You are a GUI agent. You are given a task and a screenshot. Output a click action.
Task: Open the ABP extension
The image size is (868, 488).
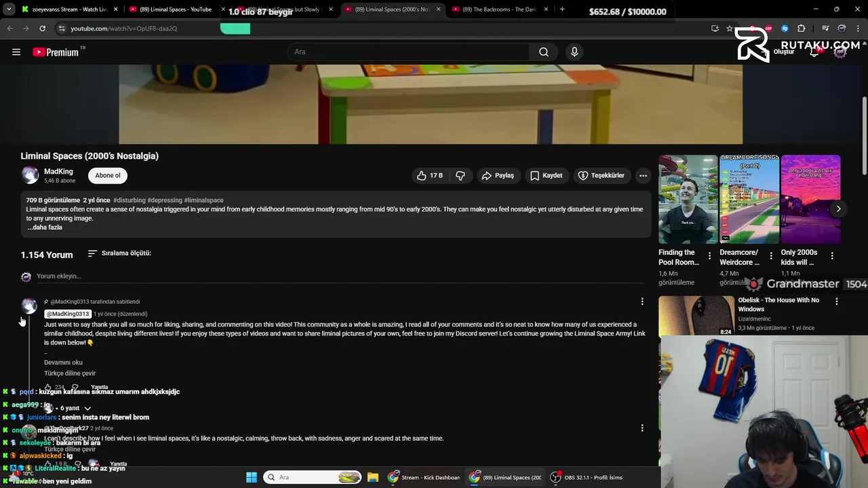tap(768, 28)
